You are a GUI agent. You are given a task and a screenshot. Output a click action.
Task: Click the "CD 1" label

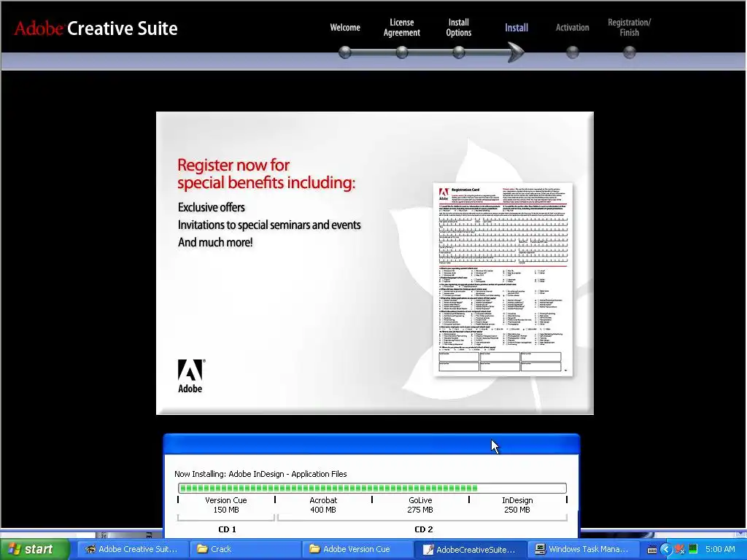227,529
